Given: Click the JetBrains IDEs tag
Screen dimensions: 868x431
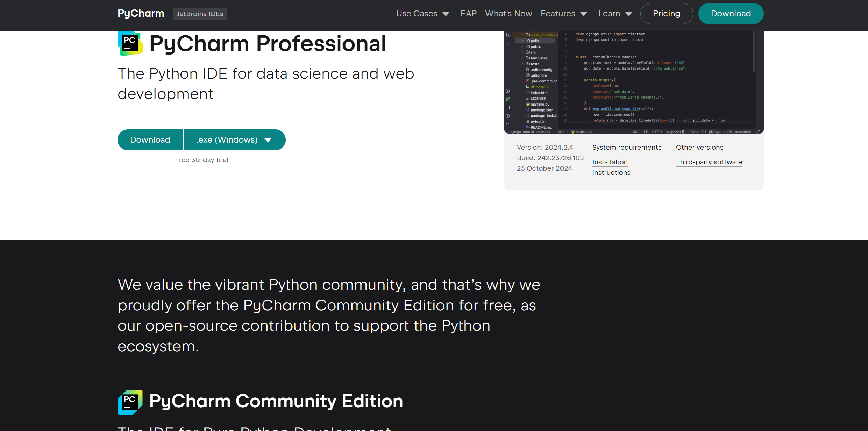Looking at the screenshot, I should (200, 14).
